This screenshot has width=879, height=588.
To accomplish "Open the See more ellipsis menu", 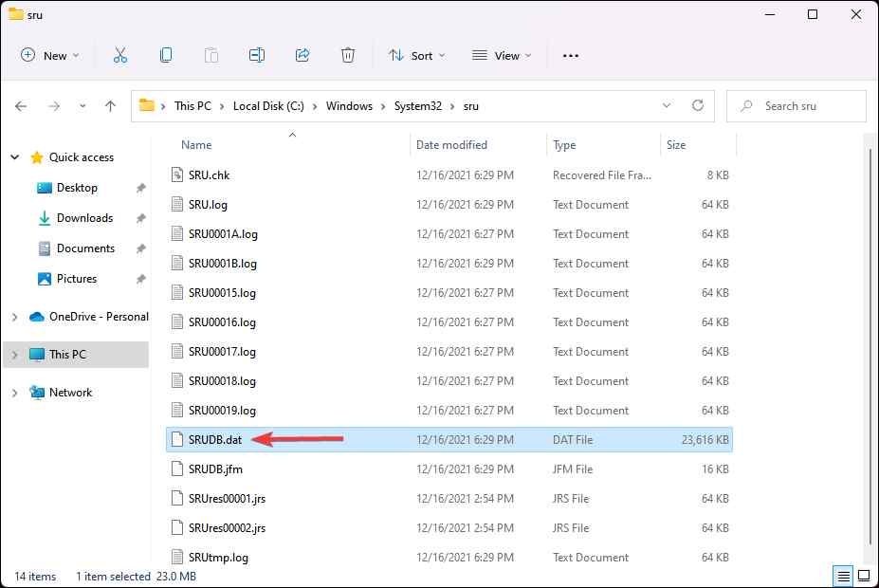I will click(571, 56).
